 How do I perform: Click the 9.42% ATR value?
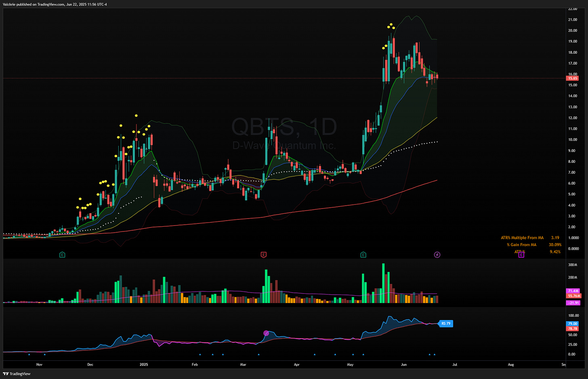pos(555,252)
